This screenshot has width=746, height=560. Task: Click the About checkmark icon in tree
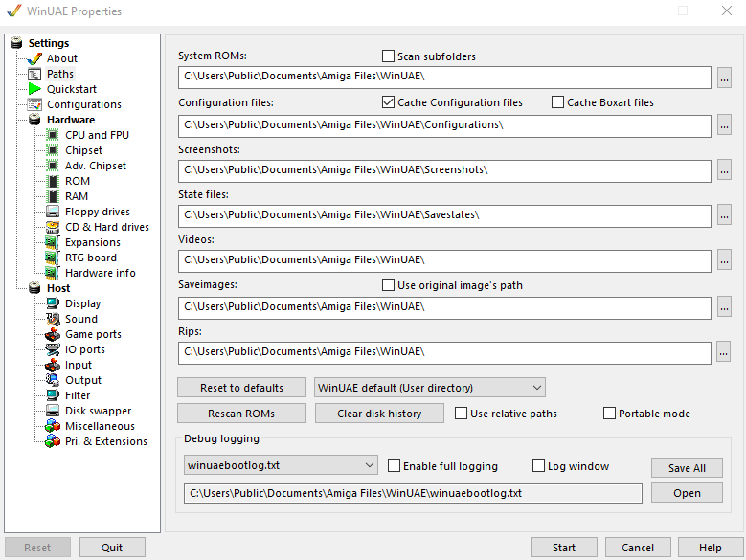34,59
